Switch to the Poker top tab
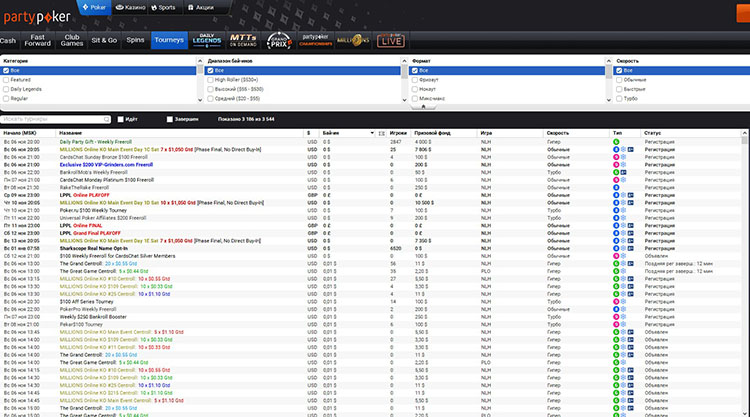This screenshot has width=750, height=417. click(x=94, y=7)
